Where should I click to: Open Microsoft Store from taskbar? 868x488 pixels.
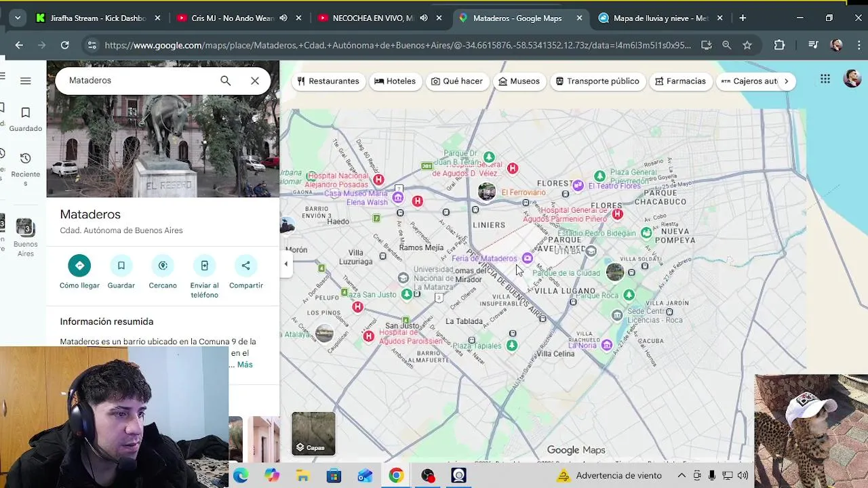pyautogui.click(x=334, y=476)
